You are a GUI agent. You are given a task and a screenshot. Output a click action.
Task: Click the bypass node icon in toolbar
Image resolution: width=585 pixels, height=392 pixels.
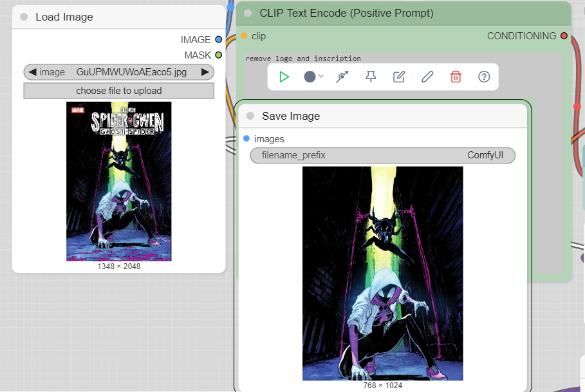(342, 77)
